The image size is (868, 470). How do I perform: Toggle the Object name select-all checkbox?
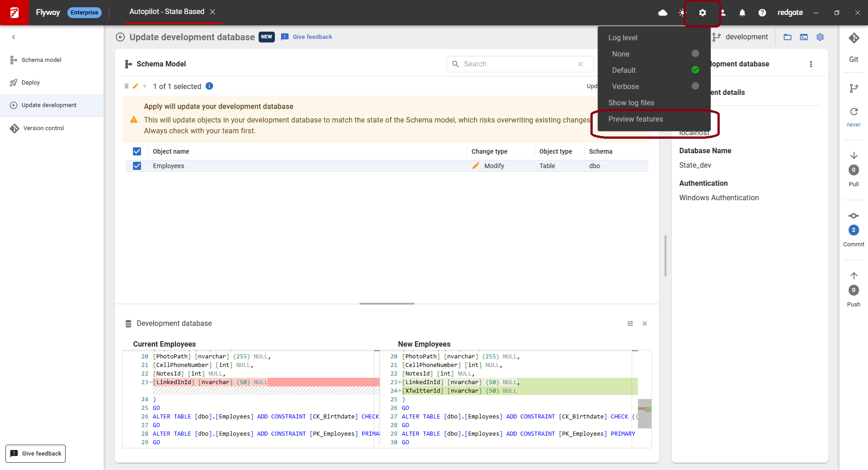pos(137,151)
